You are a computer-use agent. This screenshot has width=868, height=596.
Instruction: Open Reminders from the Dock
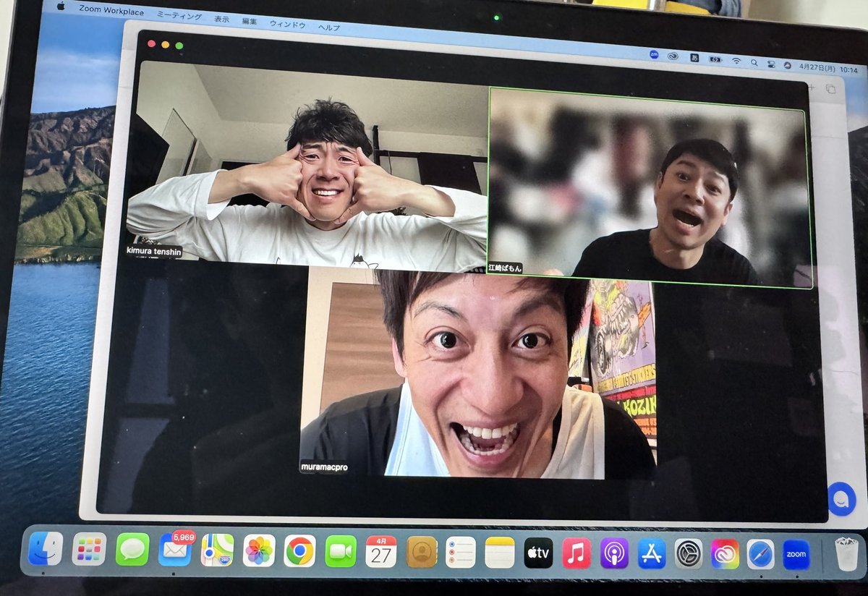[x=461, y=552]
